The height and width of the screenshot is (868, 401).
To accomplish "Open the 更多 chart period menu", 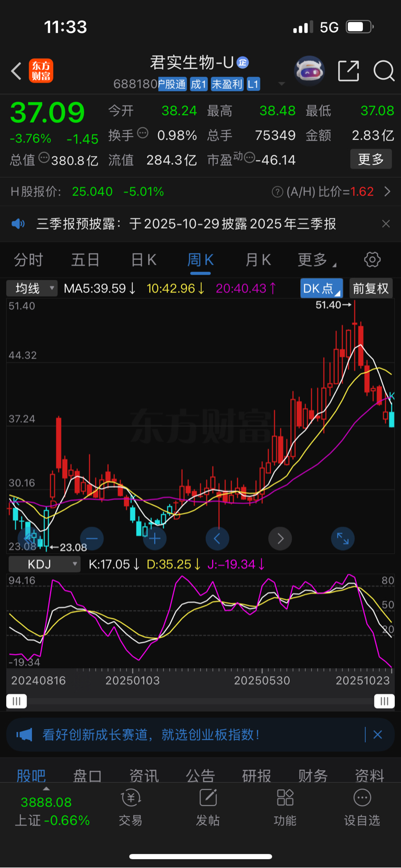I will [x=316, y=259].
